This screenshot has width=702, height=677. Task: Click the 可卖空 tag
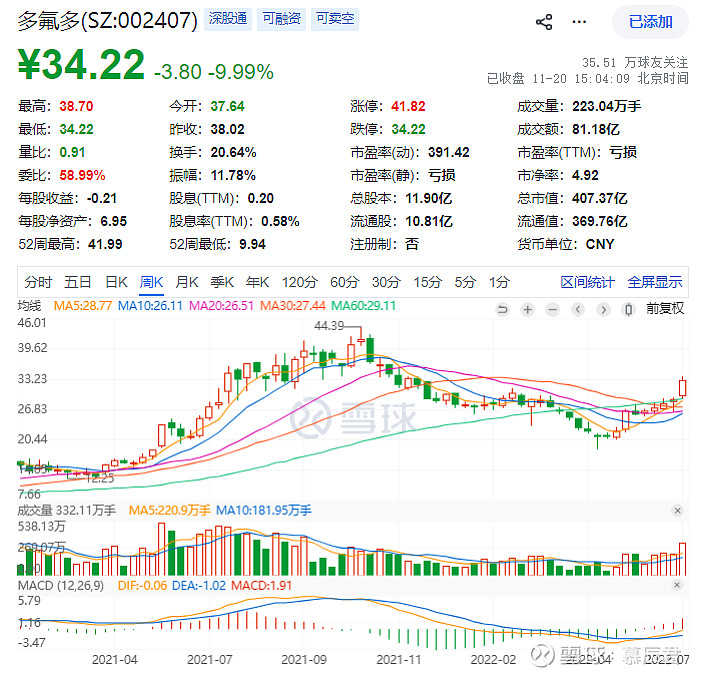tap(335, 19)
